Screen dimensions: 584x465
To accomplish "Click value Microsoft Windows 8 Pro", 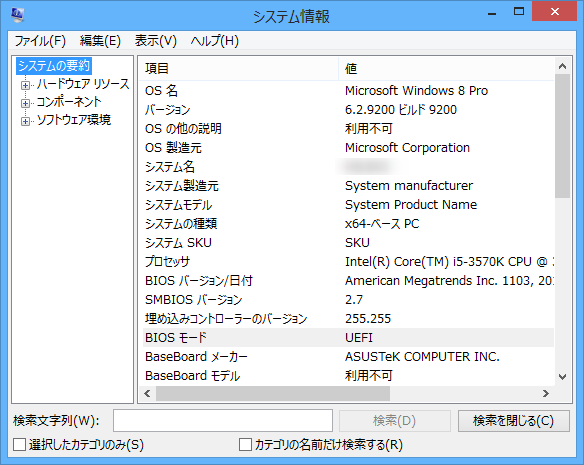I will (x=416, y=91).
